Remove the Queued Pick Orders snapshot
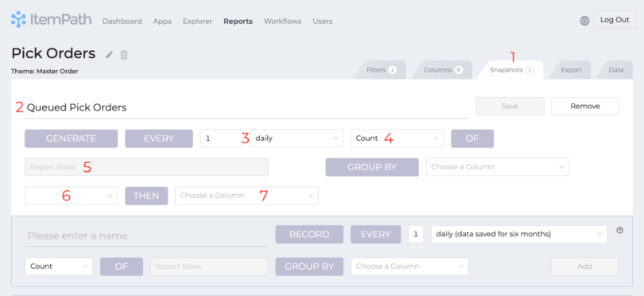Image resolution: width=644 pixels, height=296 pixels. [x=585, y=106]
